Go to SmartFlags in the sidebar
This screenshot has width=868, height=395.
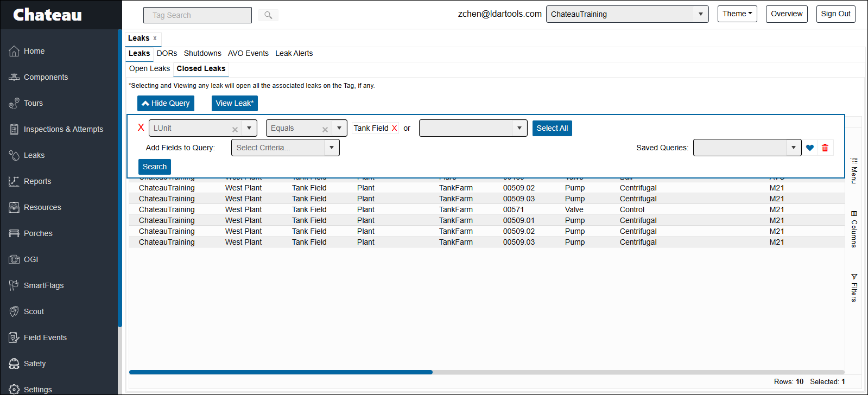tap(43, 285)
